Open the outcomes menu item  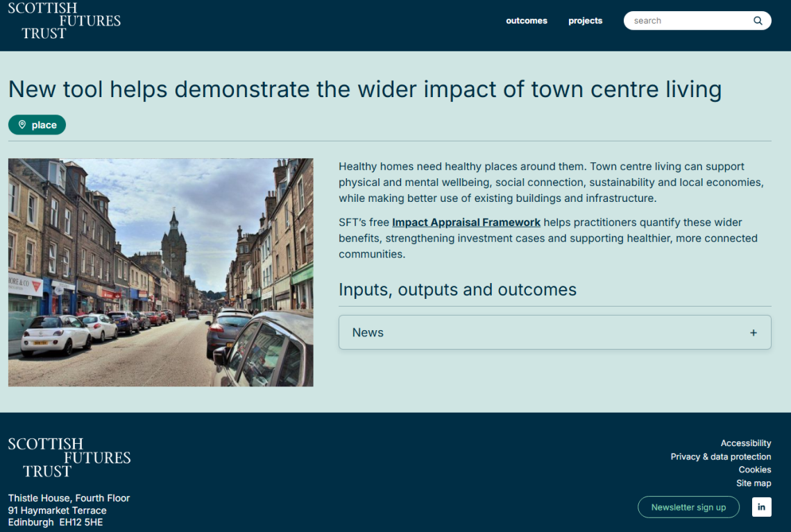[527, 21]
